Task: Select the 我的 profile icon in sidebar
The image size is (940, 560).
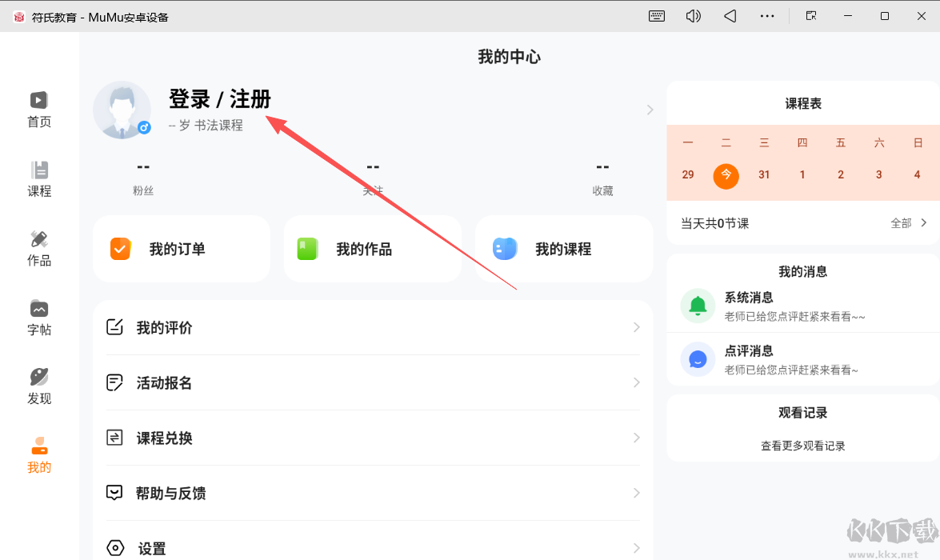Action: (x=38, y=456)
